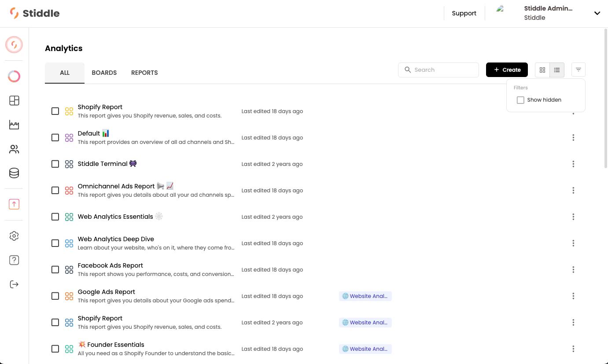Switch to the REPORTS tab

pyautogui.click(x=144, y=73)
